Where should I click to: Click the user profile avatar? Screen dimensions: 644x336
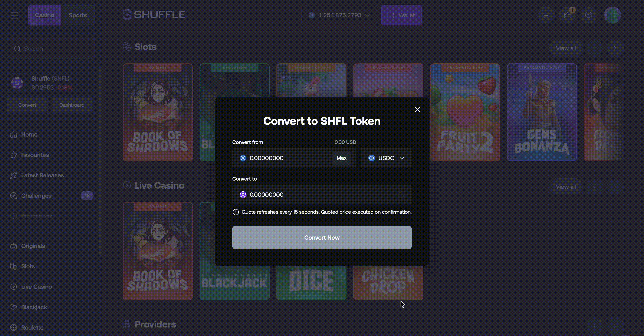pos(612,15)
